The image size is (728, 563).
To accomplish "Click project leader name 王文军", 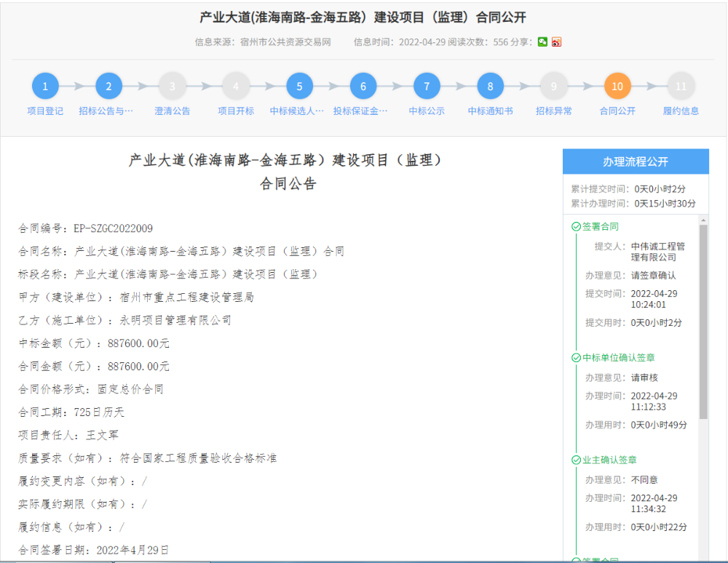I will tap(102, 435).
